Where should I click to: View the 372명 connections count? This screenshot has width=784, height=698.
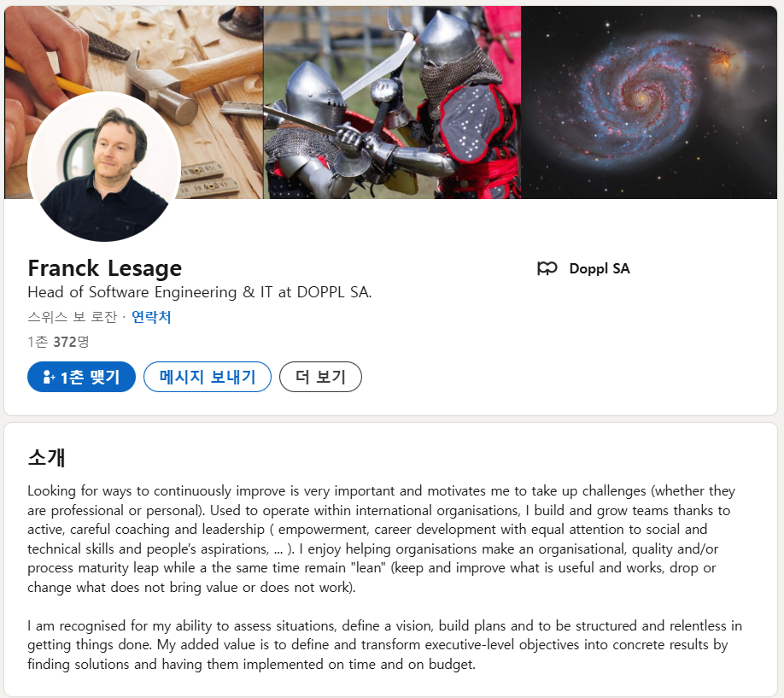[71, 342]
